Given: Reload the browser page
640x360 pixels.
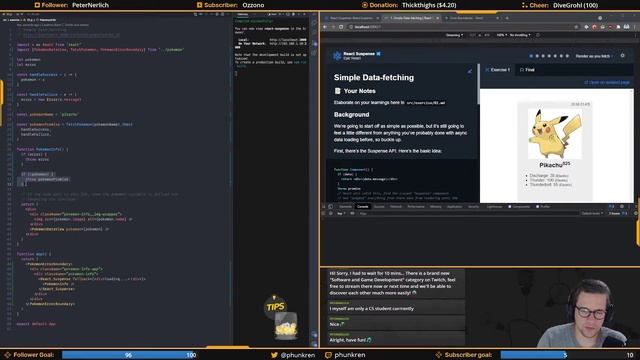Looking at the screenshot, I should [341, 27].
